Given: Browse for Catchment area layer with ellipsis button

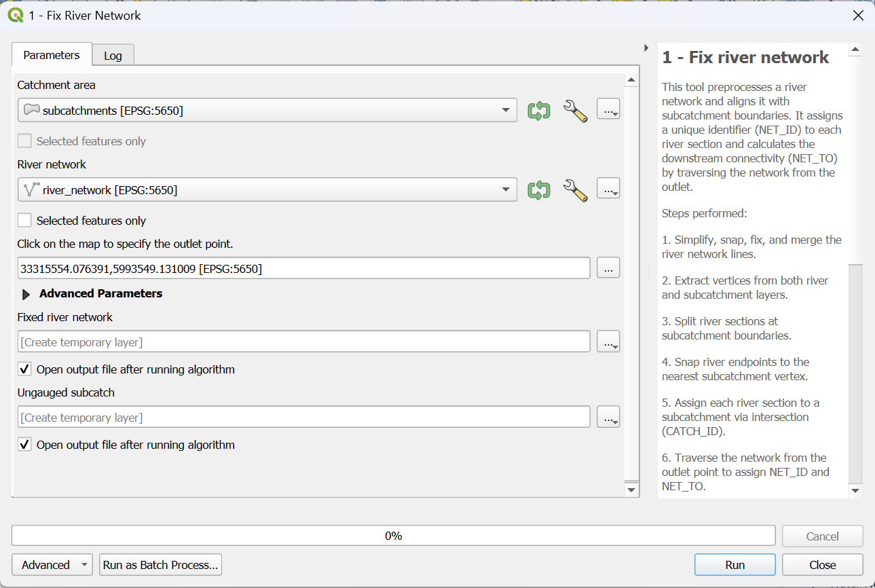Looking at the screenshot, I should click(608, 110).
